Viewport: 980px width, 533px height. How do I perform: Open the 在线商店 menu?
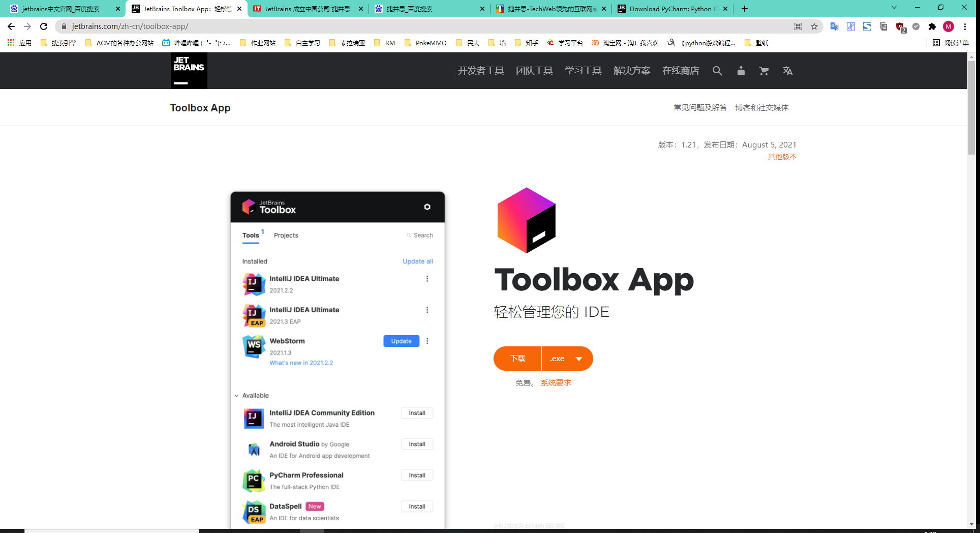click(x=681, y=71)
